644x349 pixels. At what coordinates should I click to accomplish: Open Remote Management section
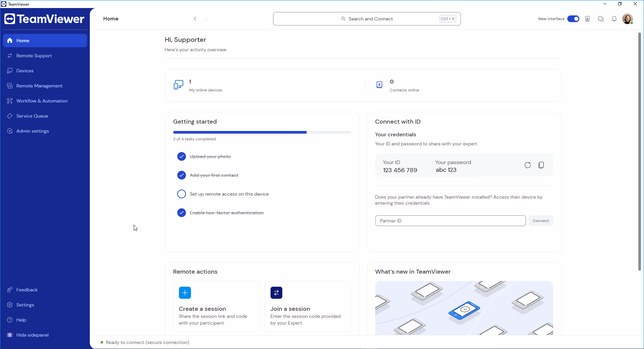point(45,86)
